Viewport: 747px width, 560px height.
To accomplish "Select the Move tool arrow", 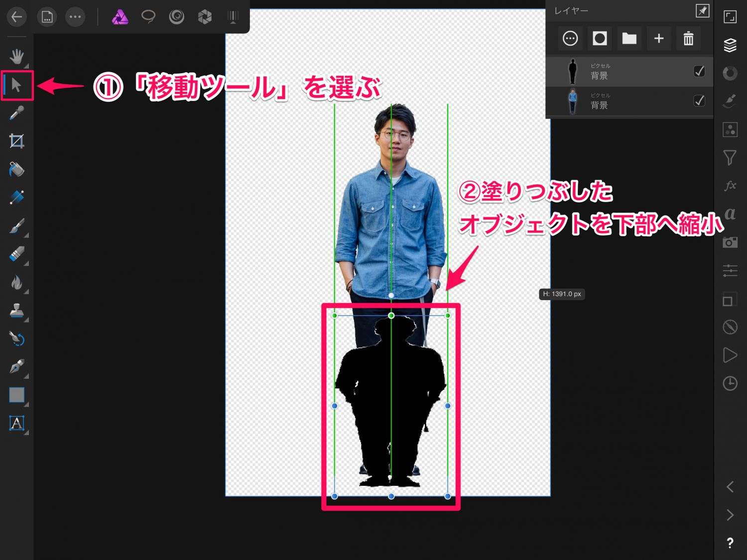I will tap(16, 85).
